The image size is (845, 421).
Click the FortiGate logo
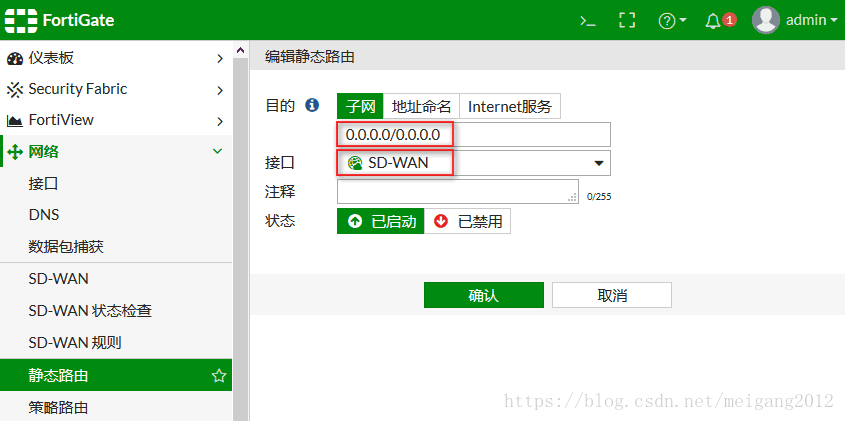point(59,20)
